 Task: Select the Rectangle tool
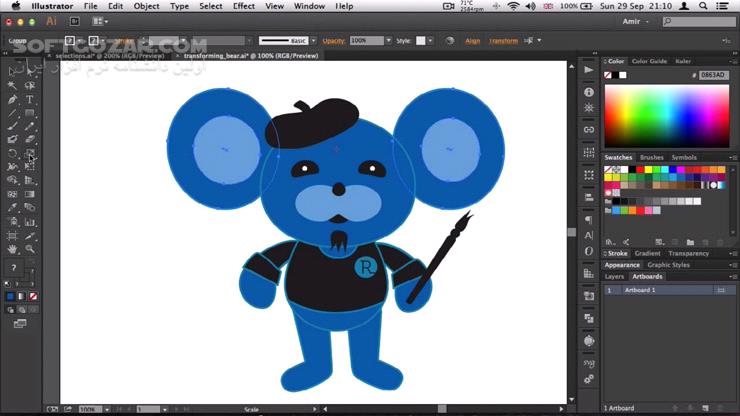coord(29,113)
